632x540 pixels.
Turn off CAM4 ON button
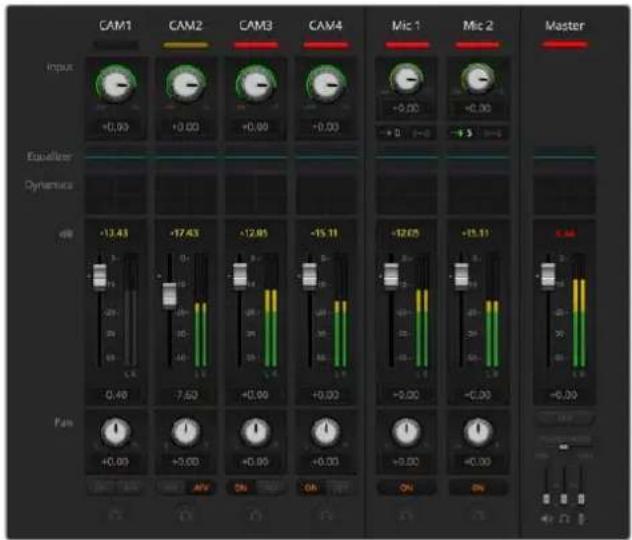pos(311,488)
